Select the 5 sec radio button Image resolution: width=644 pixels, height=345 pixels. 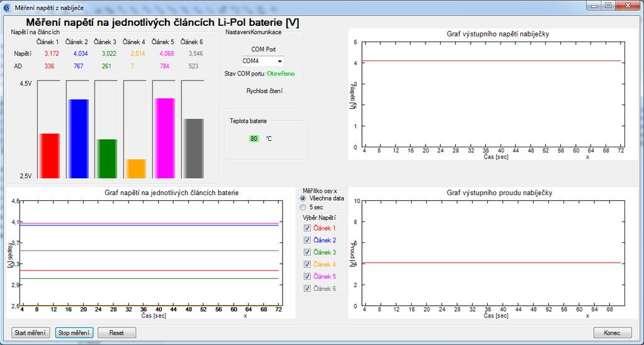click(x=303, y=207)
